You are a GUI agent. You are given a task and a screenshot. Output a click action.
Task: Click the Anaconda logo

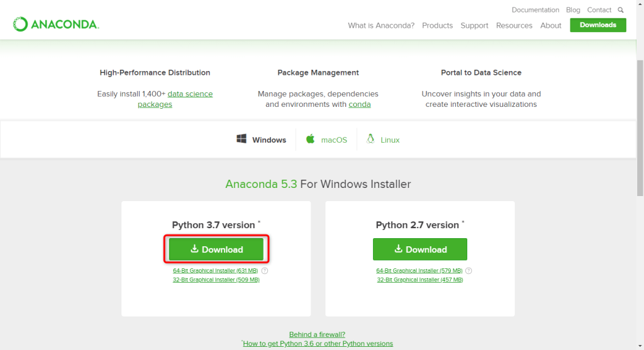tap(56, 25)
